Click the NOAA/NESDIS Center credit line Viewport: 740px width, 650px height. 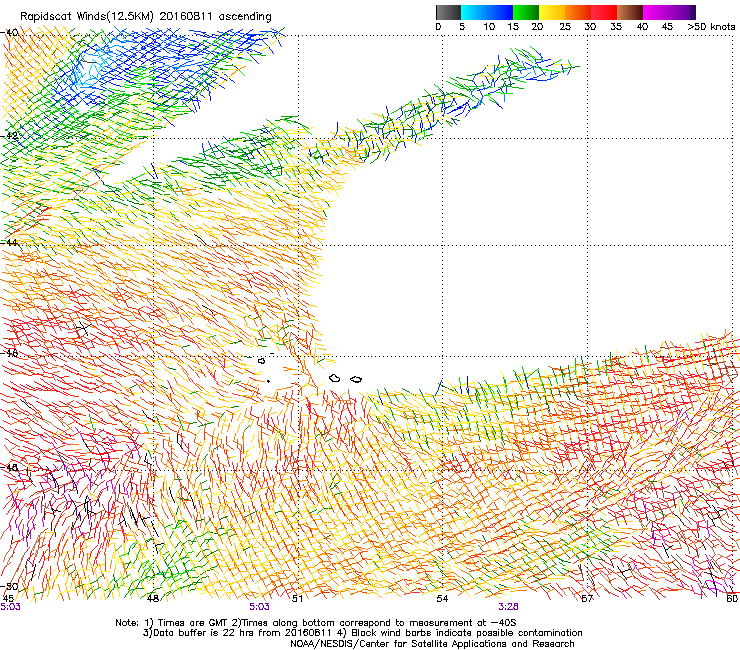tap(432, 644)
